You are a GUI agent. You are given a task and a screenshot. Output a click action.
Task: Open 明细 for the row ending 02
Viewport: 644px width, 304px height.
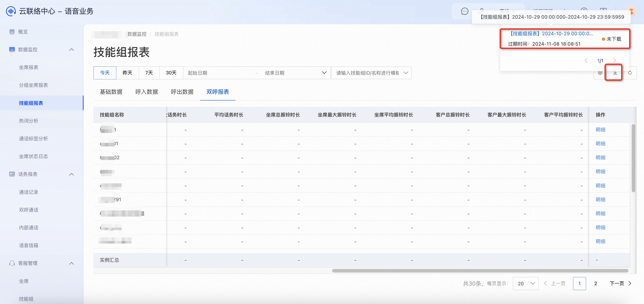tap(600, 158)
